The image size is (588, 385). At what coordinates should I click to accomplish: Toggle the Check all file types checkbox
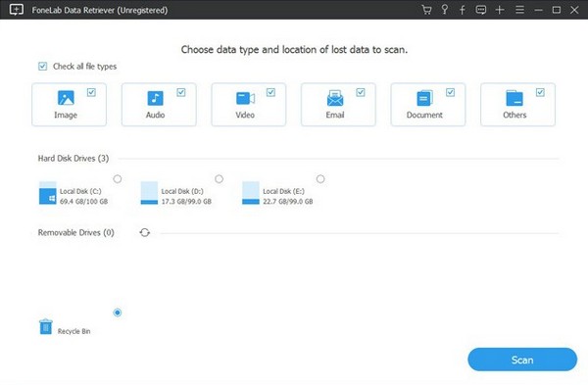(43, 67)
